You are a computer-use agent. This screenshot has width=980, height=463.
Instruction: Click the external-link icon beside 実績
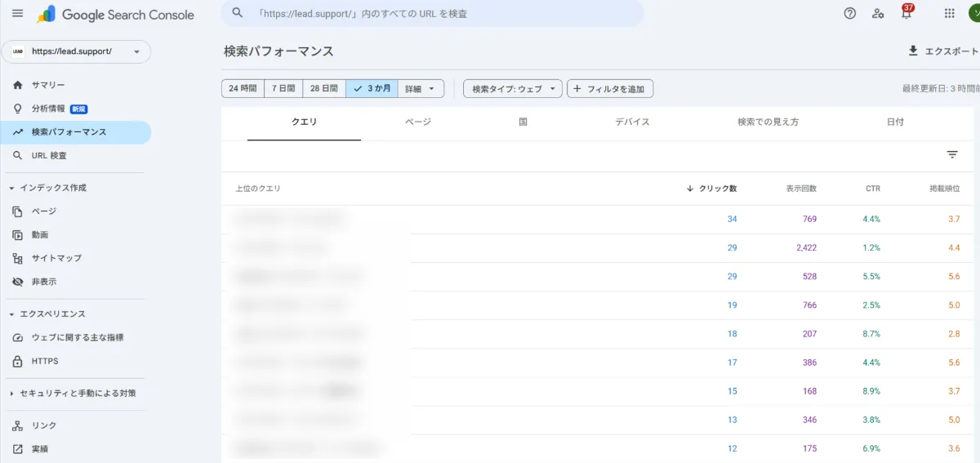tap(18, 449)
